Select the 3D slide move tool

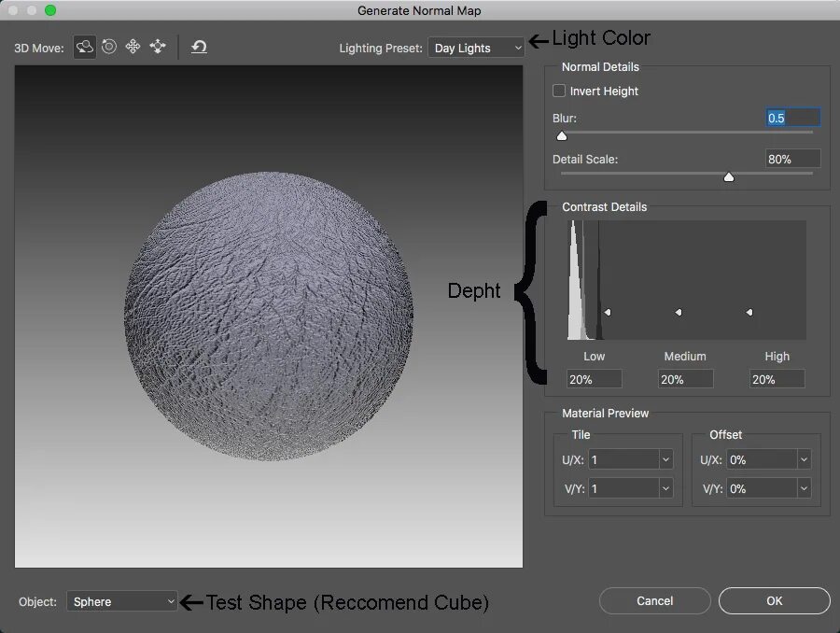pyautogui.click(x=158, y=47)
